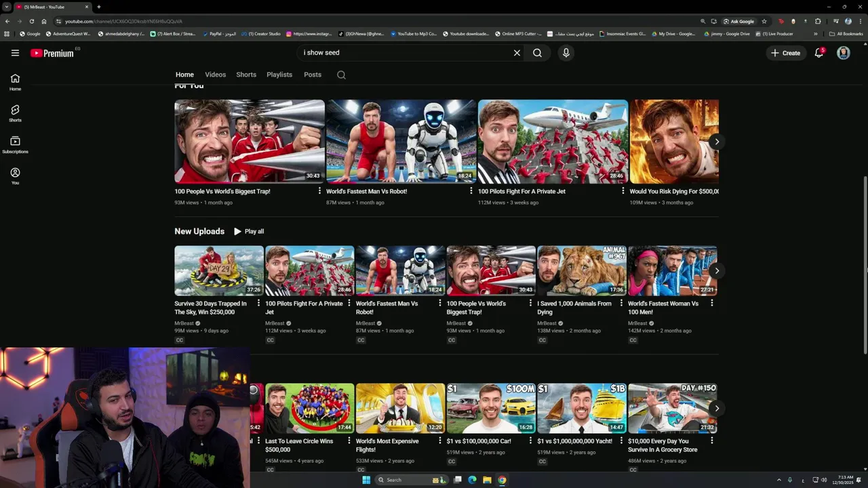Open the Creator Studio bookmark
Viewport: 868px width, 488px height.
(x=260, y=34)
